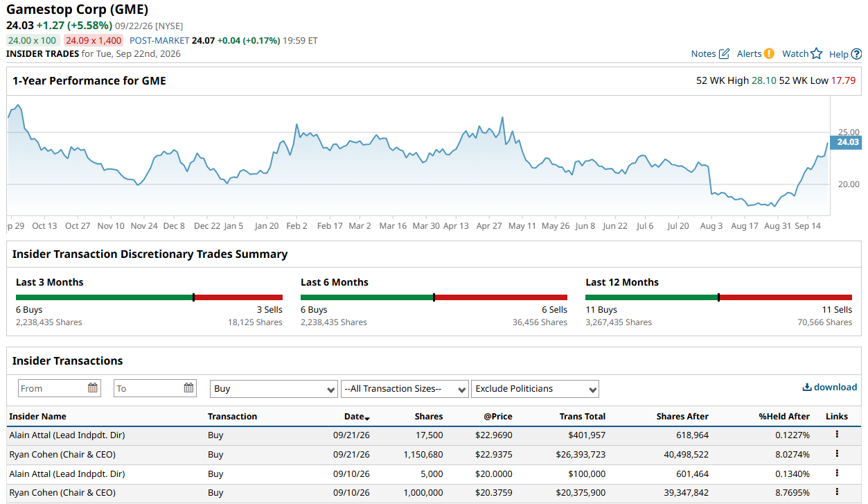Open links menu for Alain Attal 09/21/26 row
868x504 pixels.
[837, 435]
